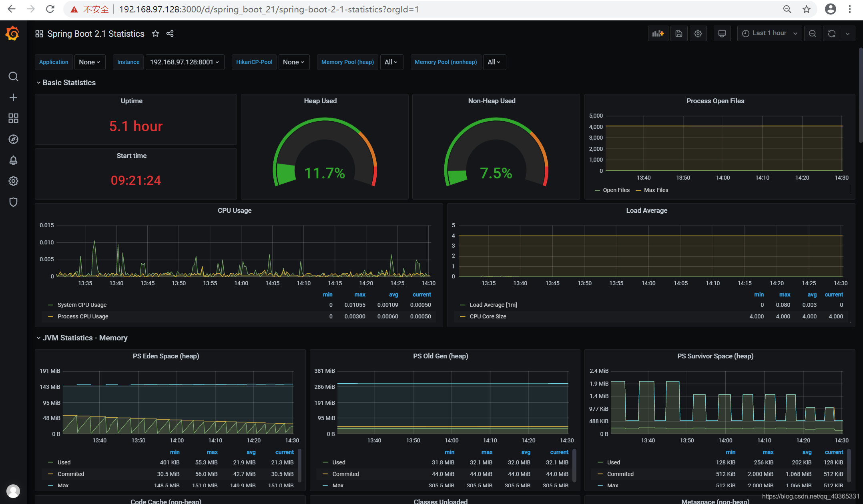Toggle Used series in PS Survivor Space

614,463
